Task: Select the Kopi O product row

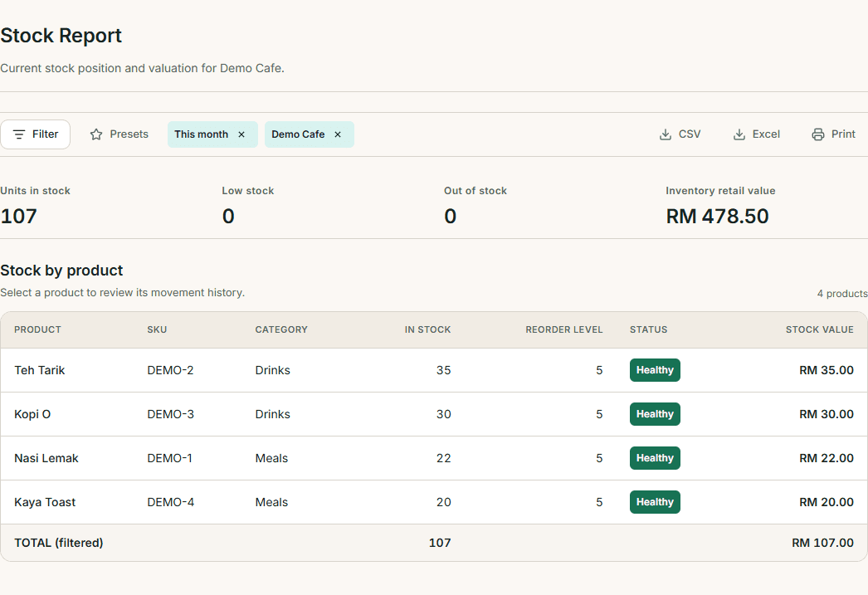Action: [x=434, y=415]
